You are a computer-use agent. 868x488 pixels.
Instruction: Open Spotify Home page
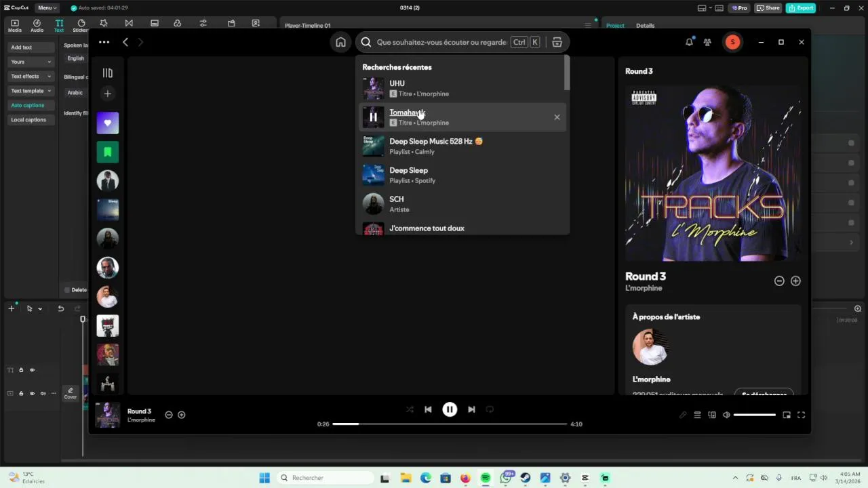point(340,42)
